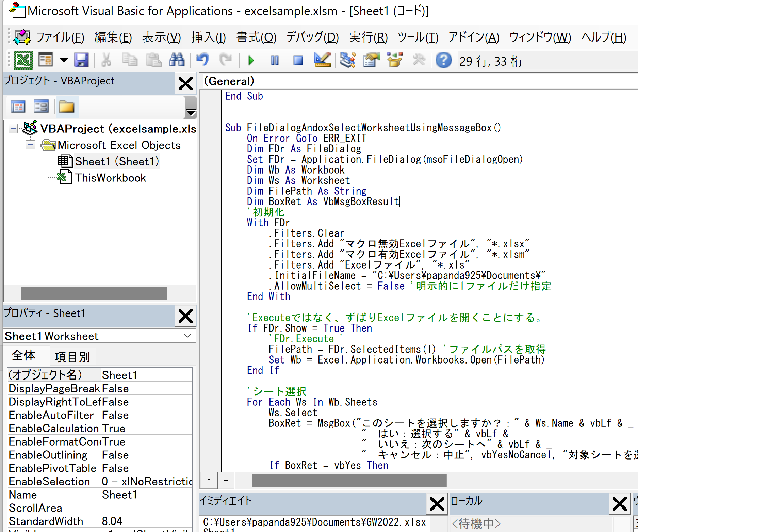
Task: Select Sheet1 (Sheet1) in project tree
Action: (x=117, y=161)
